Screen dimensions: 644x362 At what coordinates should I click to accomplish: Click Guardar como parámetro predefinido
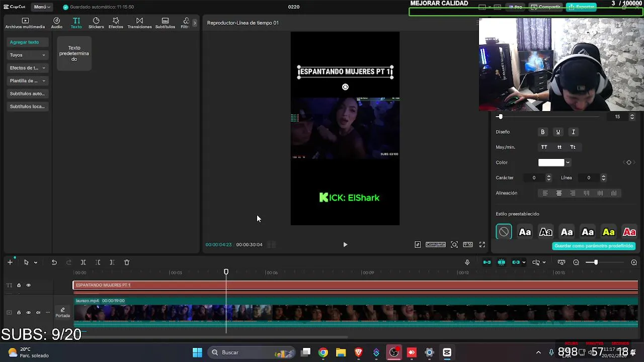coord(594,246)
